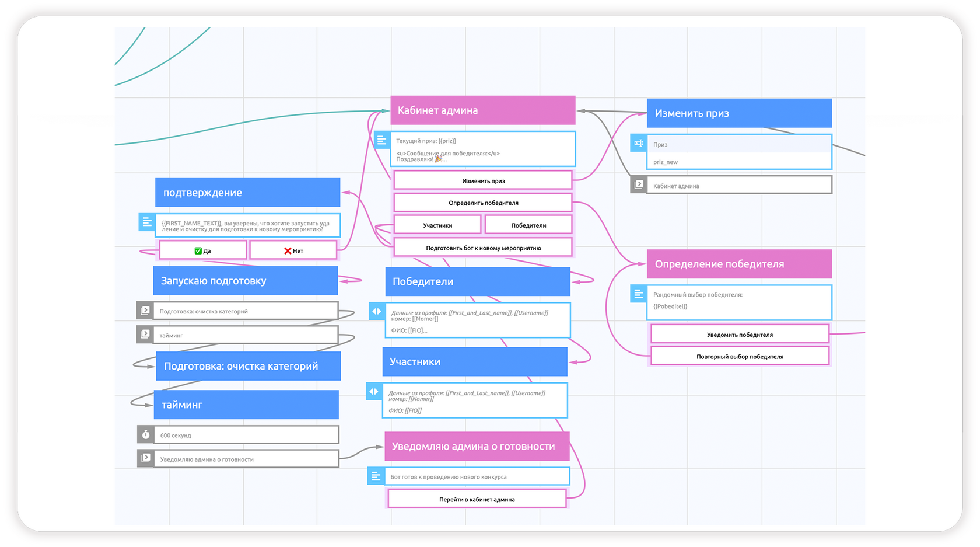Viewport: 980px width, 547px height.
Task: Open gray 'Уведомляю админа о готовности' transition row
Action: coord(246,459)
